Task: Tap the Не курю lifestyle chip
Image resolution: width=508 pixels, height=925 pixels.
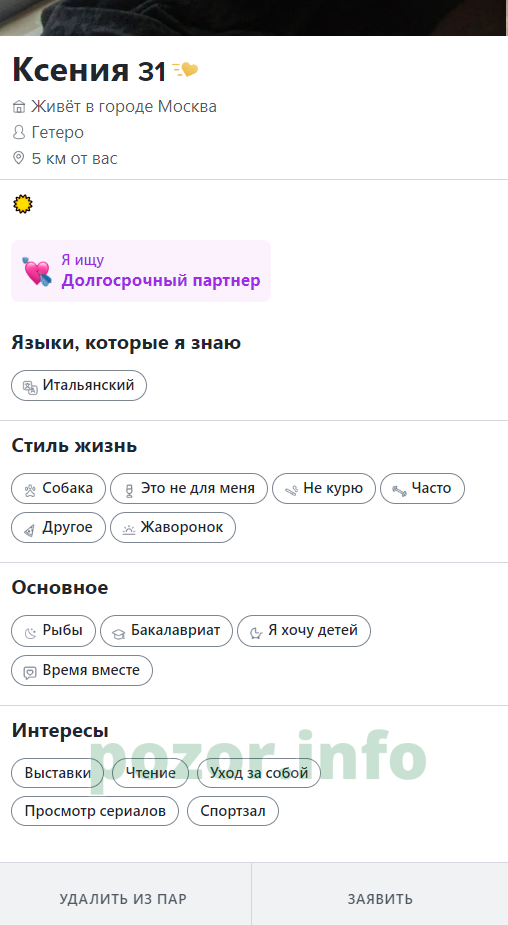Action: (324, 488)
